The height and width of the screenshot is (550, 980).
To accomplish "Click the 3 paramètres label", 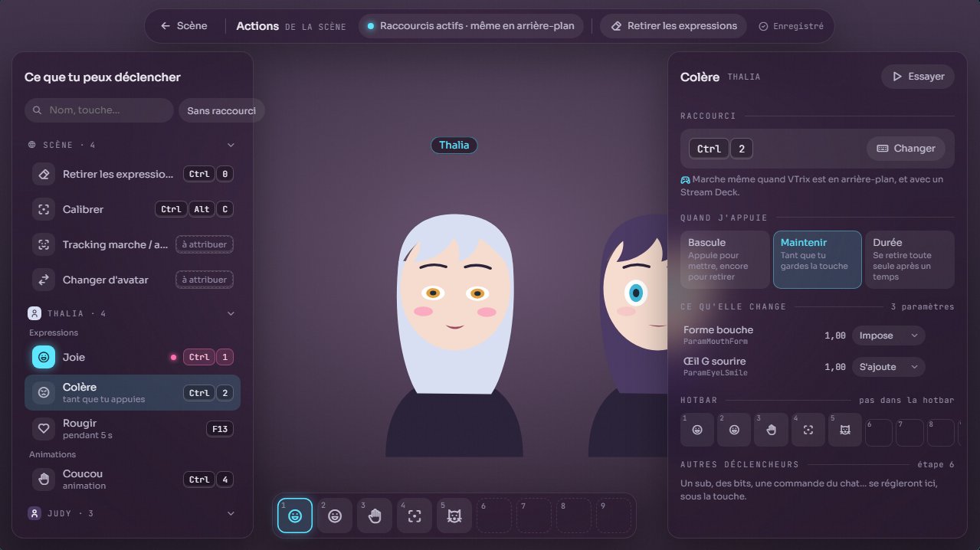I will [923, 306].
